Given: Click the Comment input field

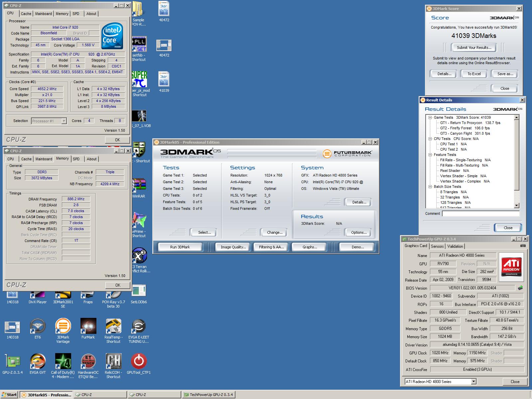Looking at the screenshot, I should pos(481,214).
